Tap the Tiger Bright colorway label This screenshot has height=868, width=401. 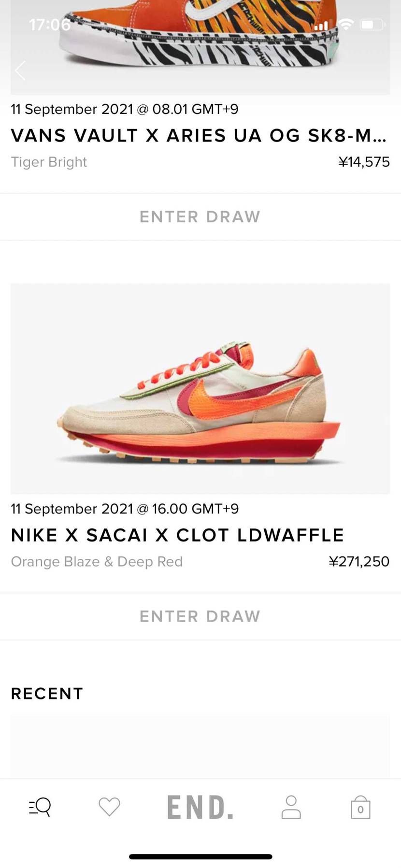[x=49, y=162]
